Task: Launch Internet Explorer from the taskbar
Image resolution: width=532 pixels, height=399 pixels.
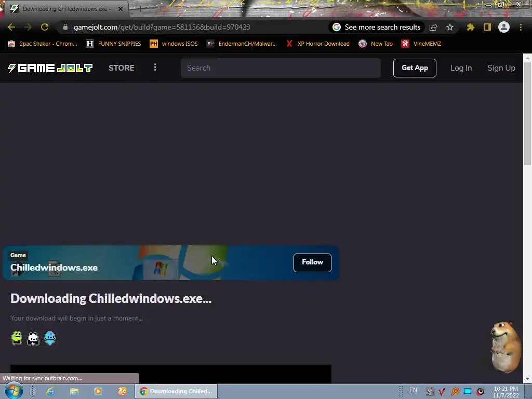Action: [50, 391]
